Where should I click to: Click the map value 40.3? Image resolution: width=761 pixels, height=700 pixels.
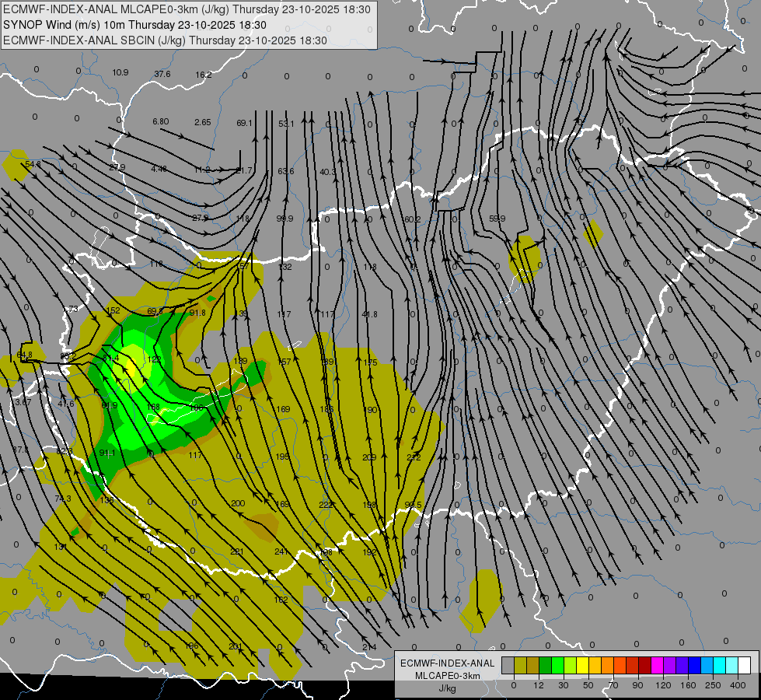point(327,172)
